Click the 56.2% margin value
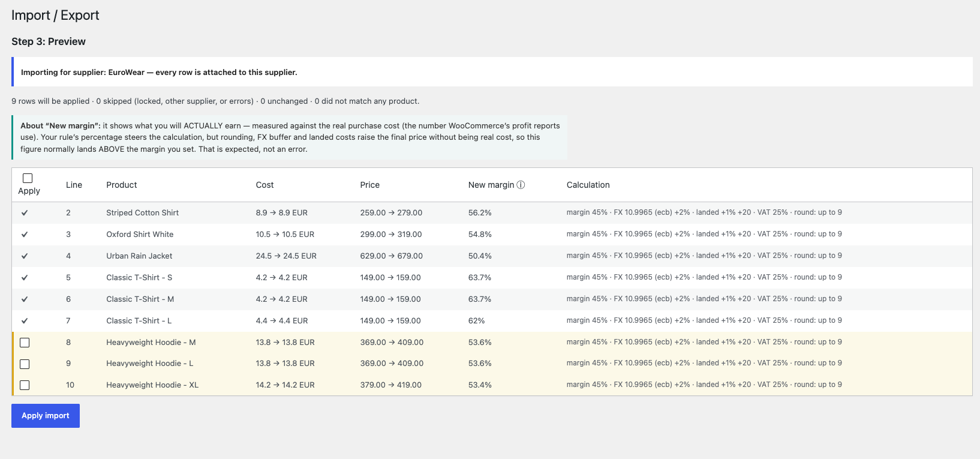 point(480,212)
